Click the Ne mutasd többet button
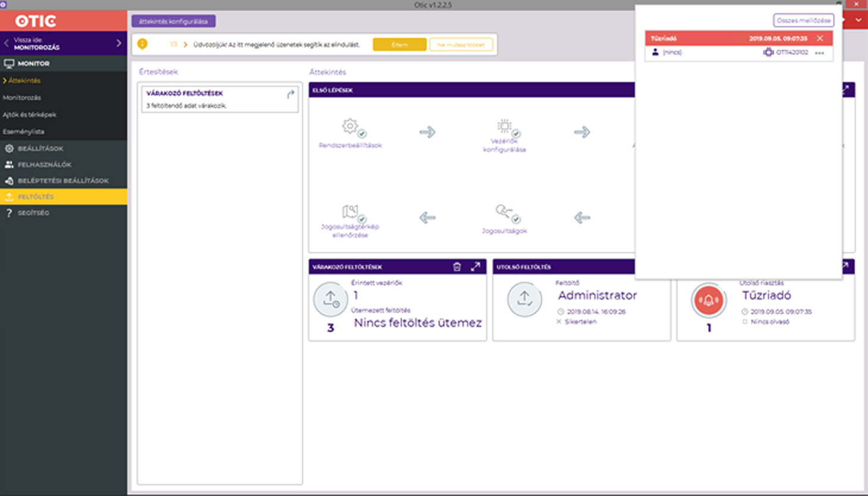 click(x=461, y=45)
